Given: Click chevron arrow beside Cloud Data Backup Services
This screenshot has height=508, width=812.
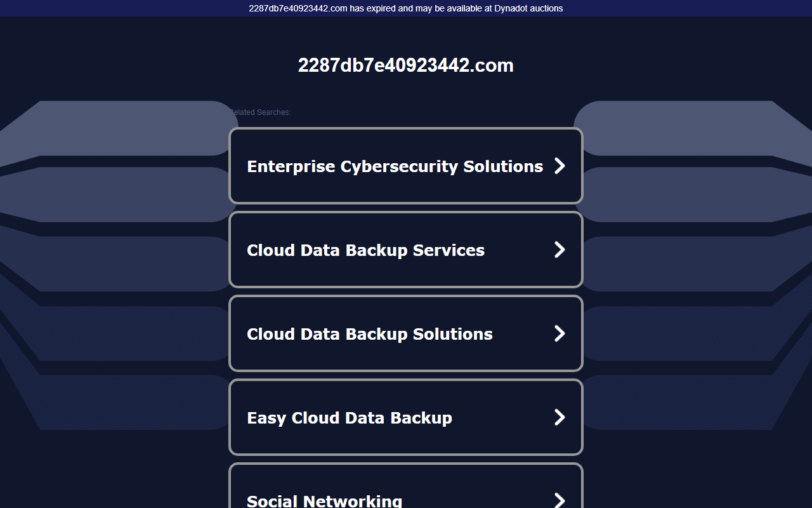Looking at the screenshot, I should [x=560, y=250].
